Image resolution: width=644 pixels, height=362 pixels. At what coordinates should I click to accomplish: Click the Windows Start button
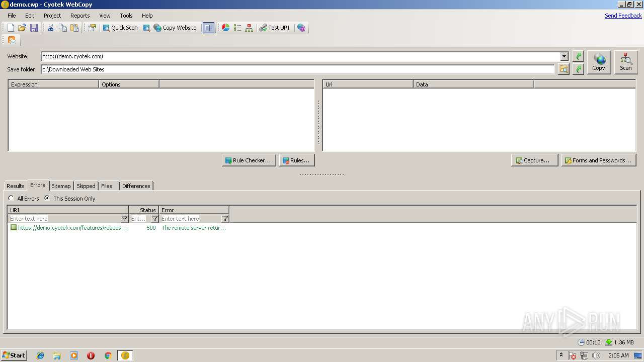pos(14,355)
